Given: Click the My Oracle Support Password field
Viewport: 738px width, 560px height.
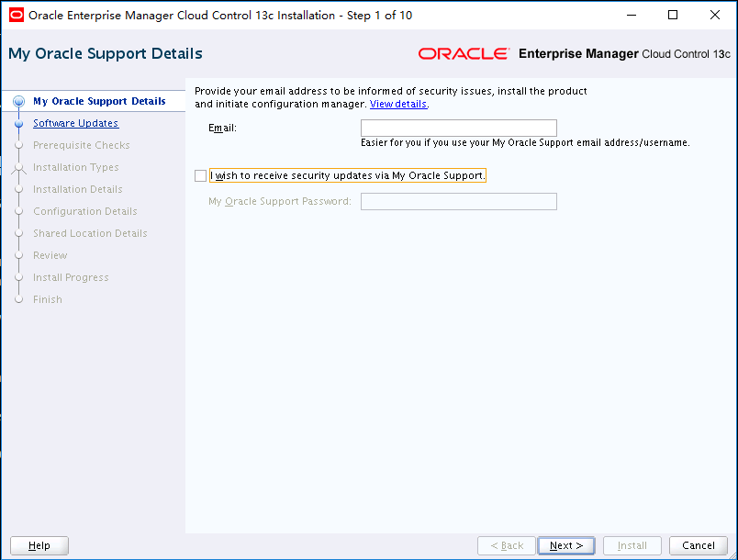Looking at the screenshot, I should point(458,201).
